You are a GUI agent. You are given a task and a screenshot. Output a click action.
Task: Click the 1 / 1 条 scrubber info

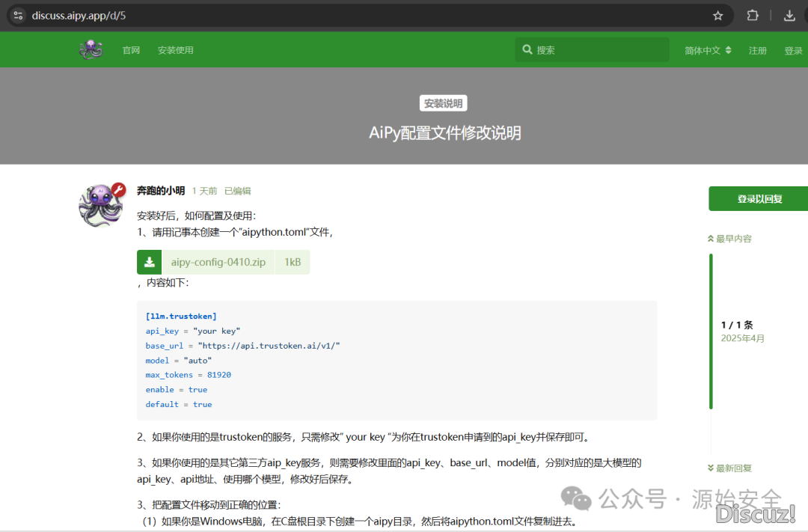737,325
